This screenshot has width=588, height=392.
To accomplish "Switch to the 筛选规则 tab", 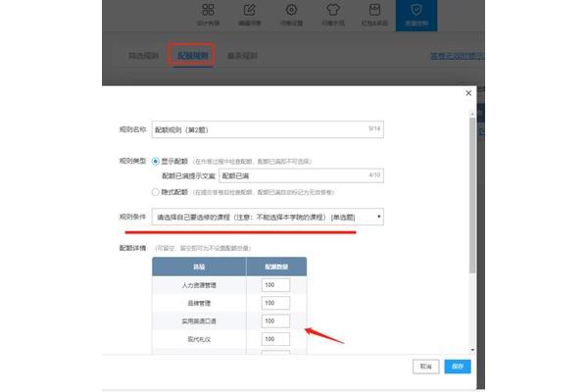I will (143, 56).
